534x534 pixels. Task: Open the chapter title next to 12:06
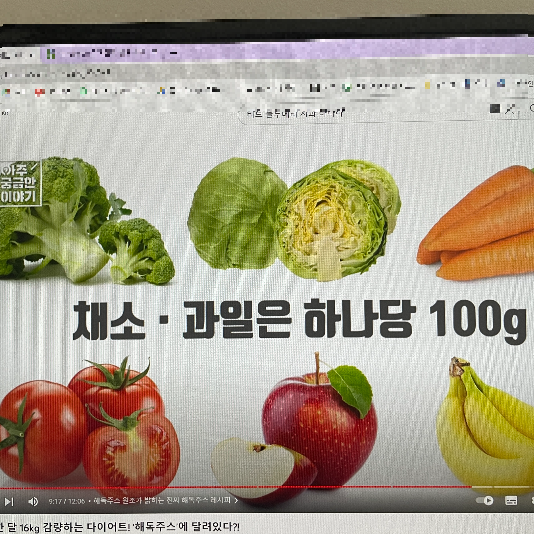point(162,500)
